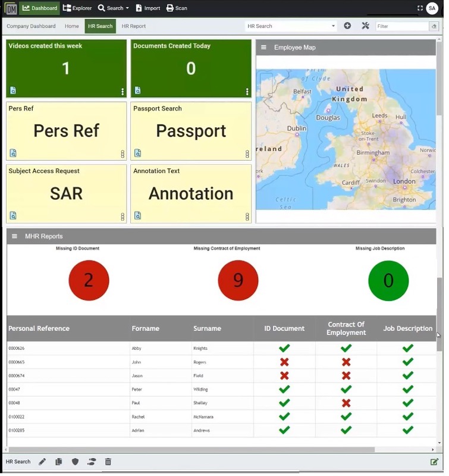This screenshot has height=476, width=449.
Task: Click London on the Employee Map
Action: [x=404, y=181]
